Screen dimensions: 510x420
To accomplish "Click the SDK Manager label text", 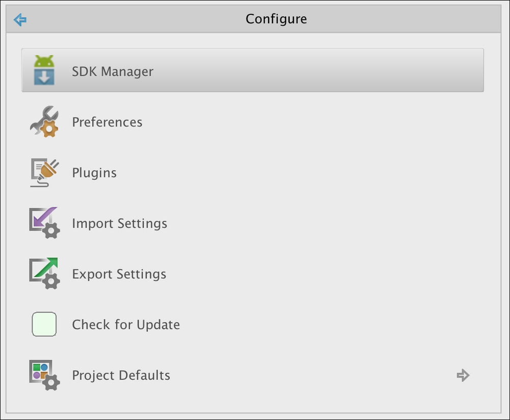I will point(113,71).
